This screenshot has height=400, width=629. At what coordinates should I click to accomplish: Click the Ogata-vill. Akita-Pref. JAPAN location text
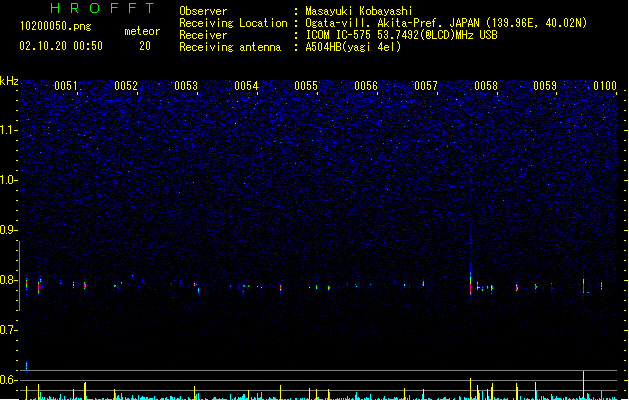pyautogui.click(x=446, y=23)
